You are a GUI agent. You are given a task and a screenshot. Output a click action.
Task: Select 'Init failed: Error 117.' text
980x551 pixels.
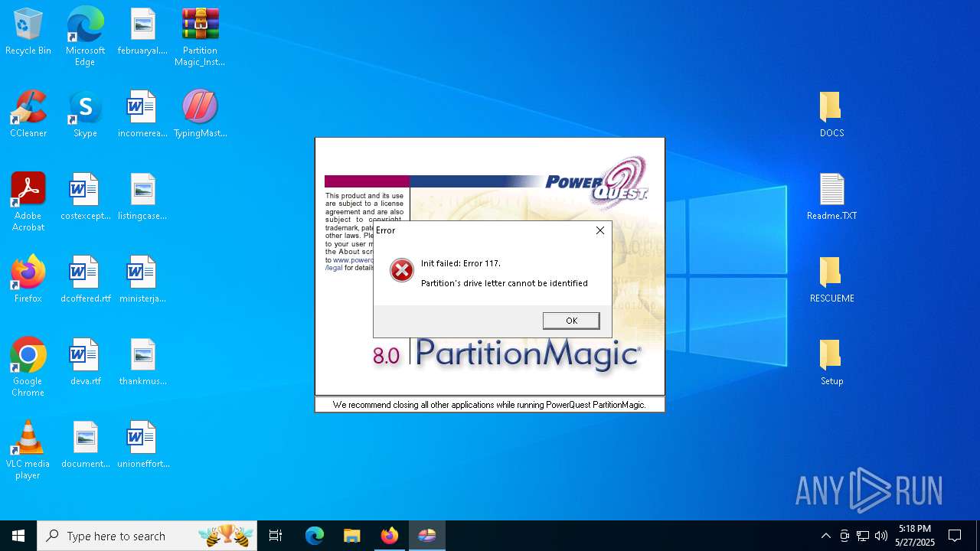click(x=461, y=263)
